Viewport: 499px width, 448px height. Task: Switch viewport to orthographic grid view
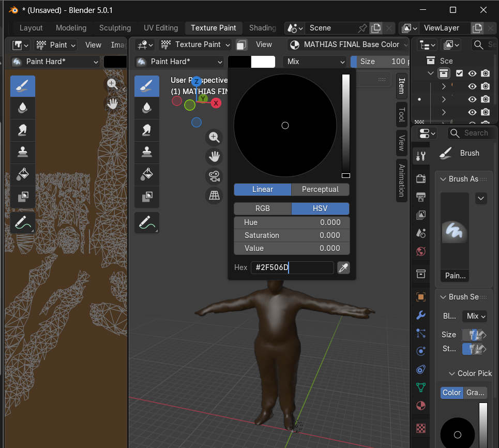[214, 195]
